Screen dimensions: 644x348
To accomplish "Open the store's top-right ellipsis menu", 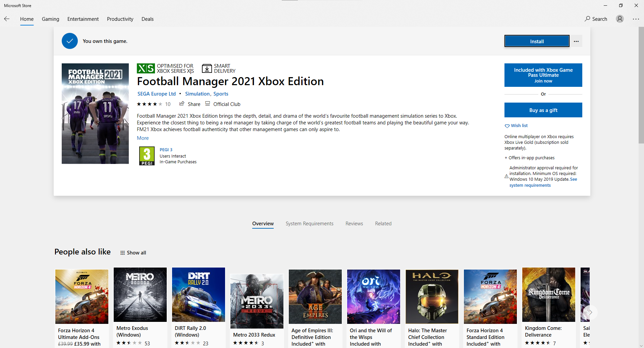I will tap(636, 19).
